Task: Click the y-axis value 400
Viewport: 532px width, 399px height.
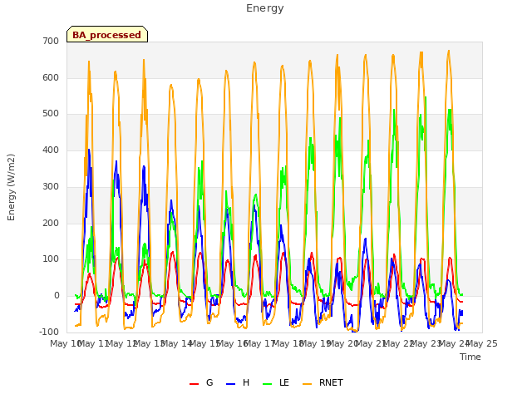Action: pos(51,150)
